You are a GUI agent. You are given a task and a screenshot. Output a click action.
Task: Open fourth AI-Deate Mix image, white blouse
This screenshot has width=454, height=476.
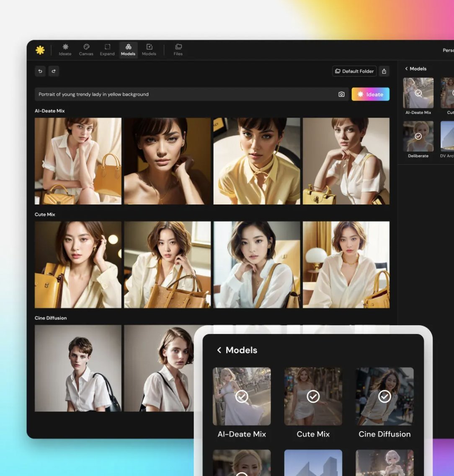pyautogui.click(x=346, y=161)
